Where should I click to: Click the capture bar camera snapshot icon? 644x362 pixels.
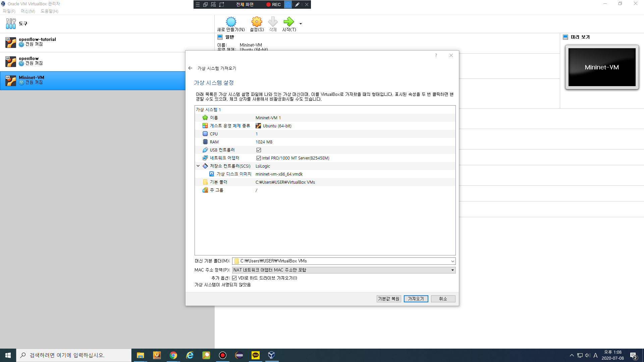[288, 4]
